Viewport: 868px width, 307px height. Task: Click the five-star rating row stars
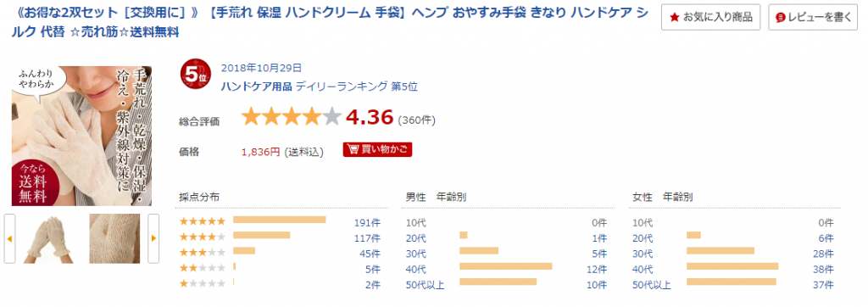click(203, 221)
